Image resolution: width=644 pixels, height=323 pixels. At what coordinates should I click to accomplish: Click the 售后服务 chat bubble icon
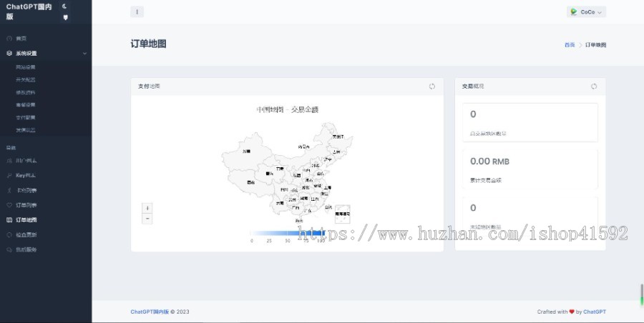click(9, 249)
